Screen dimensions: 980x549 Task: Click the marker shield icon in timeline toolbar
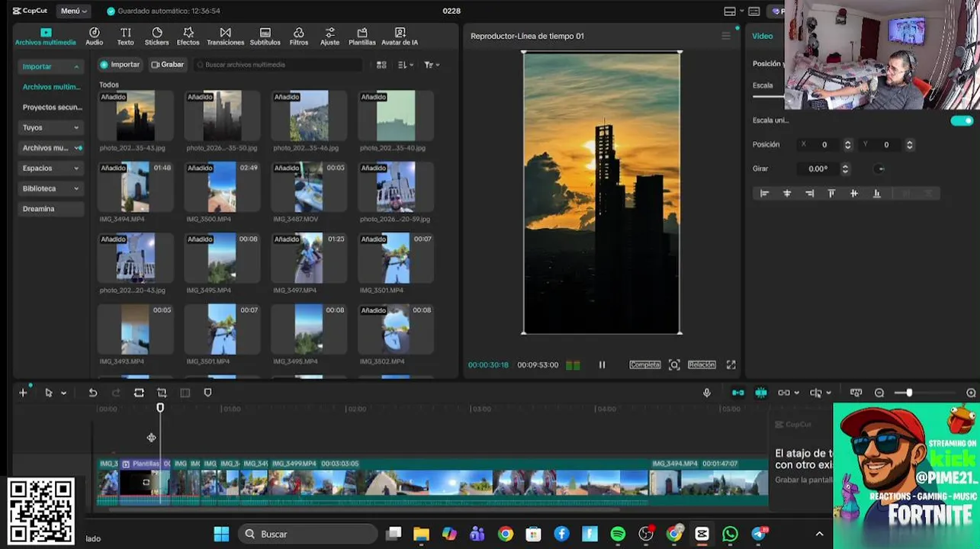207,393
